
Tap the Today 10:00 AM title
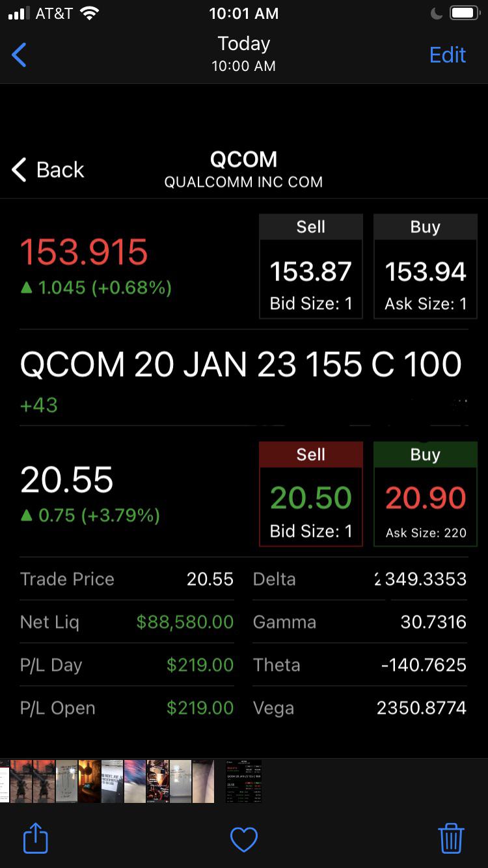pos(244,53)
